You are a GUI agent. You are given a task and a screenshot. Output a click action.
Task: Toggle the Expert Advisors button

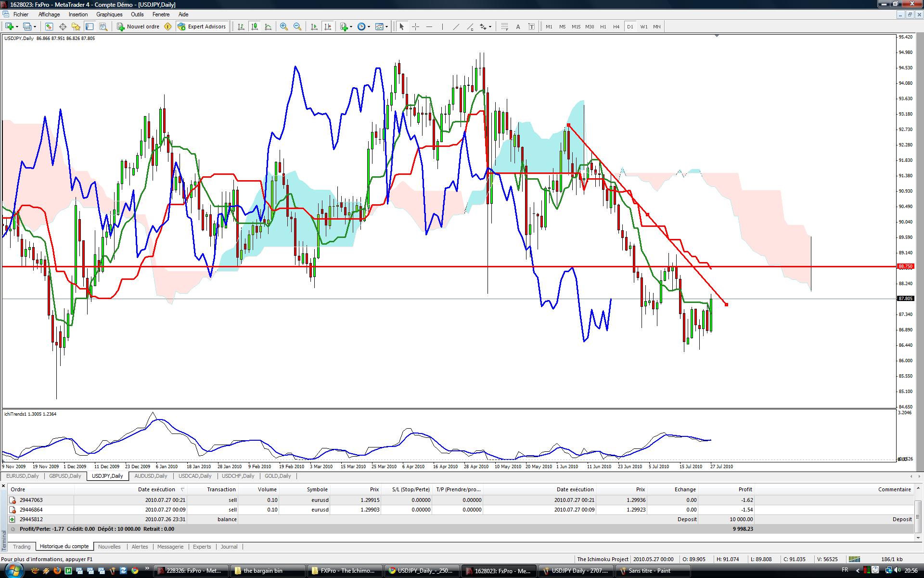pos(202,26)
